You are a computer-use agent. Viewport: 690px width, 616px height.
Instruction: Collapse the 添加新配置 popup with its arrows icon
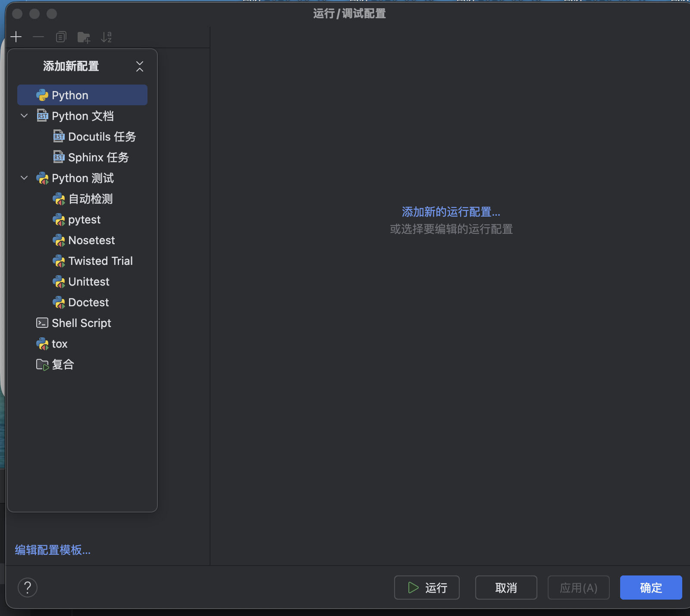140,66
